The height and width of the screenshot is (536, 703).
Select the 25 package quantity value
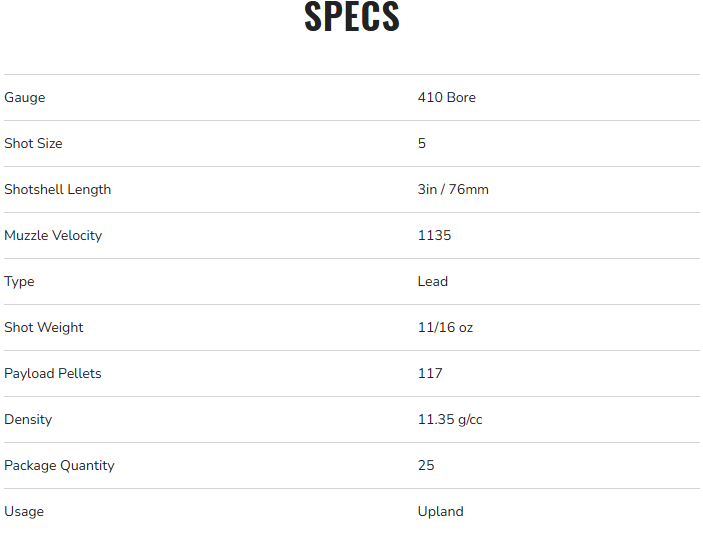(x=426, y=466)
